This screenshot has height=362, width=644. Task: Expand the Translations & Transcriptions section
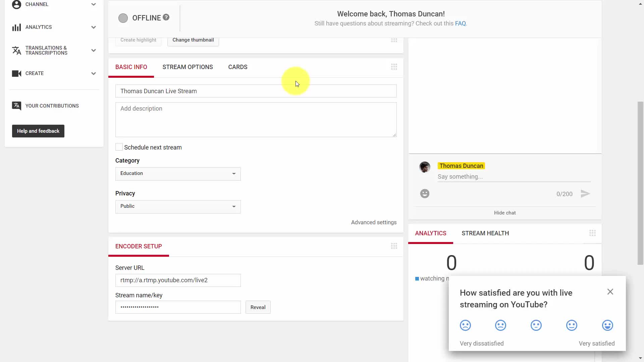[94, 50]
